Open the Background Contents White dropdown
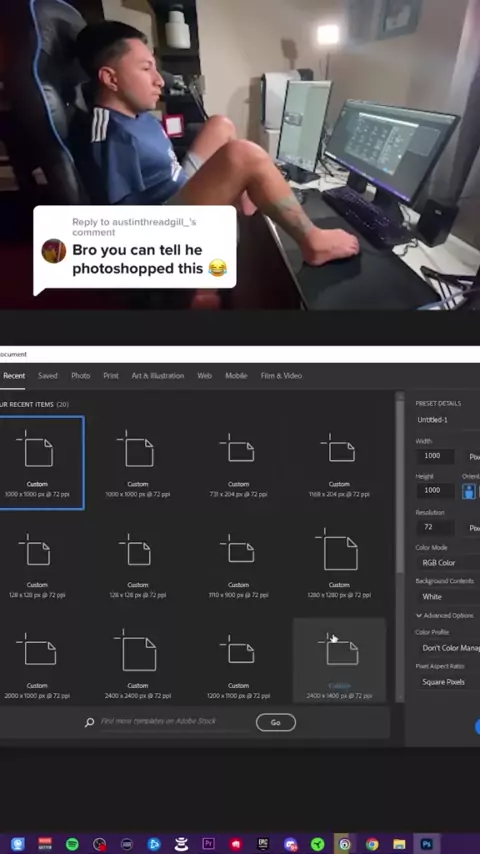This screenshot has height=854, width=480. 448,596
